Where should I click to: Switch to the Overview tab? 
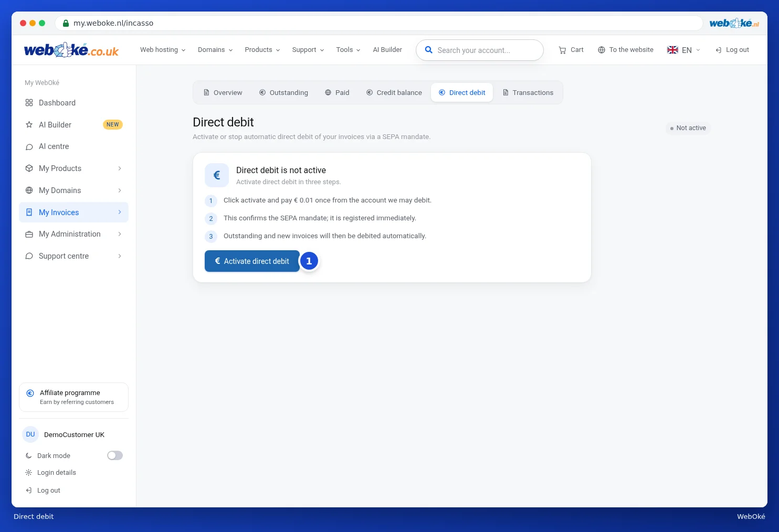click(223, 92)
